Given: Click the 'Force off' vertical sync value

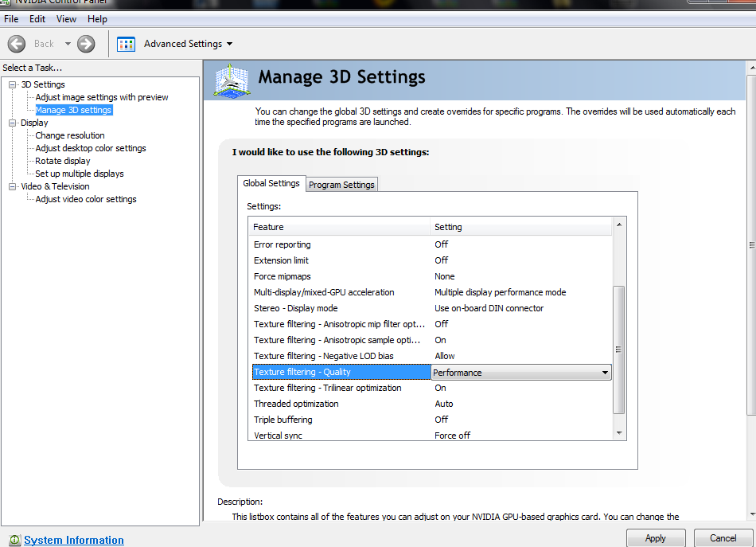Looking at the screenshot, I should 452,436.
